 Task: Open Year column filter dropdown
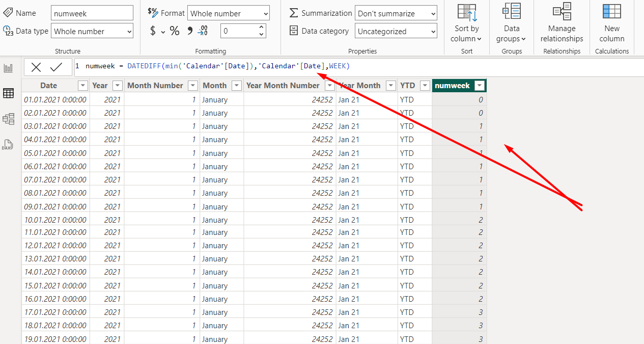point(118,86)
